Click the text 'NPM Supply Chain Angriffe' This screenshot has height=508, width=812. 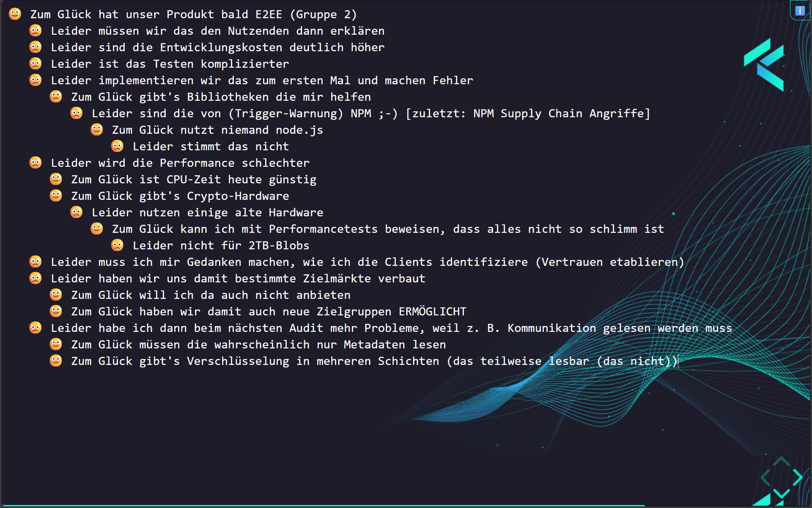(x=558, y=113)
